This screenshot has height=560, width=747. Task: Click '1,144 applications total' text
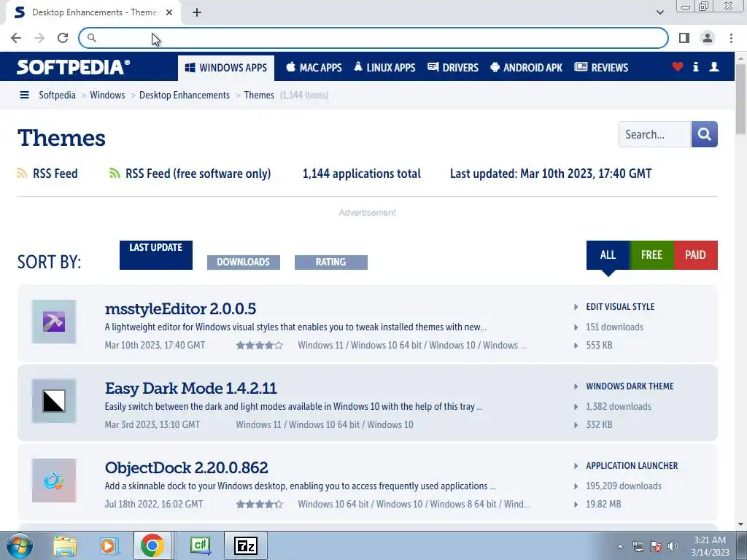362,174
